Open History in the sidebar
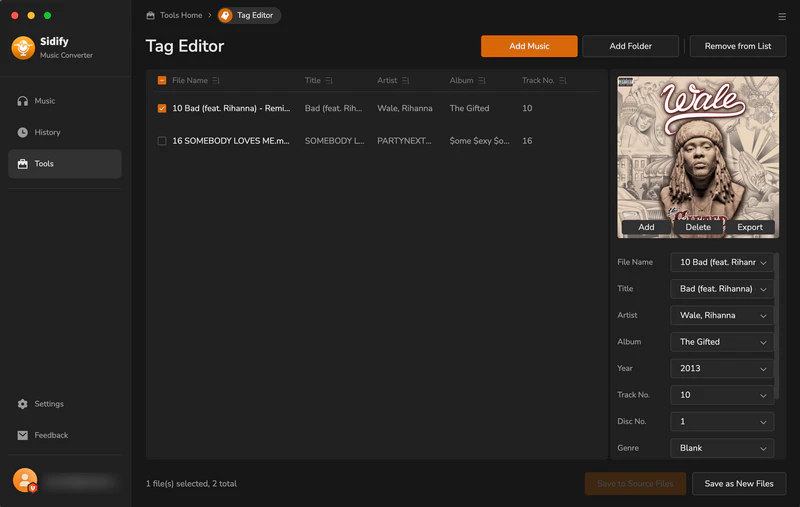 pyautogui.click(x=65, y=133)
